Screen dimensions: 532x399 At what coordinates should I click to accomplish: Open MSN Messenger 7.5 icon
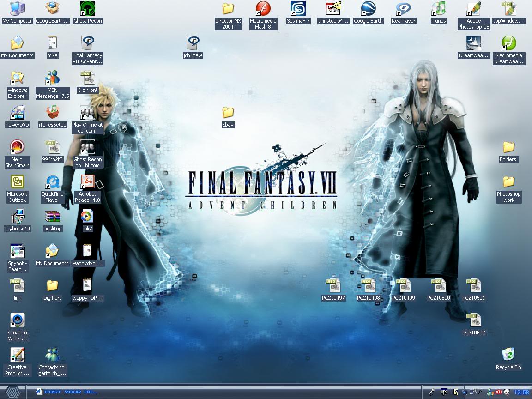click(52, 78)
